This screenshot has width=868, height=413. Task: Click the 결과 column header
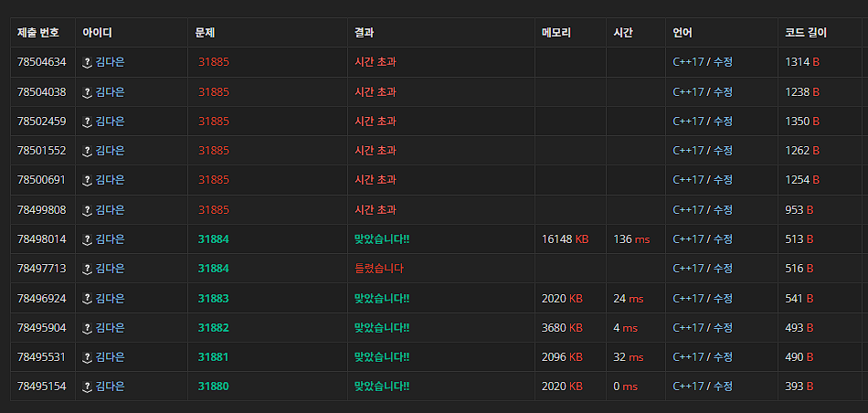365,33
